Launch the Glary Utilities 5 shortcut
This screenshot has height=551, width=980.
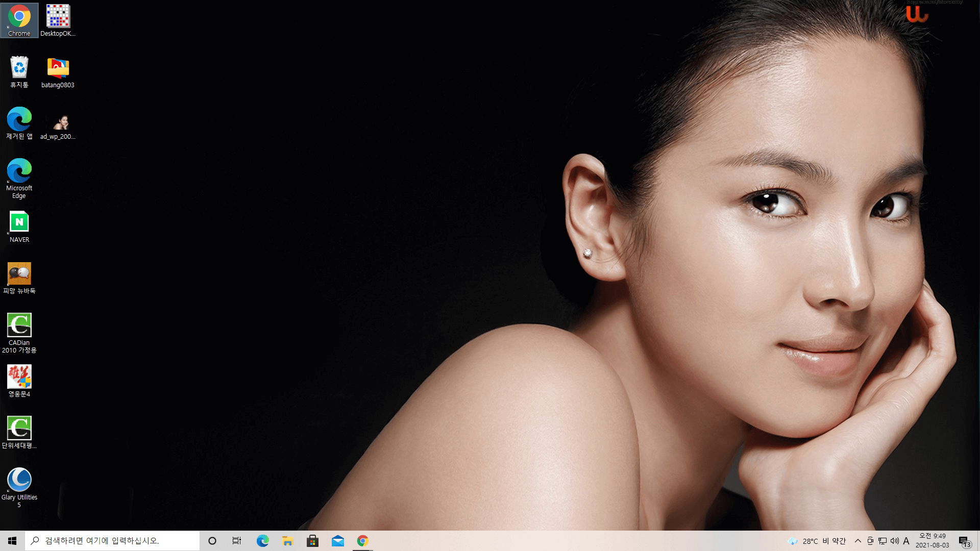point(19,488)
